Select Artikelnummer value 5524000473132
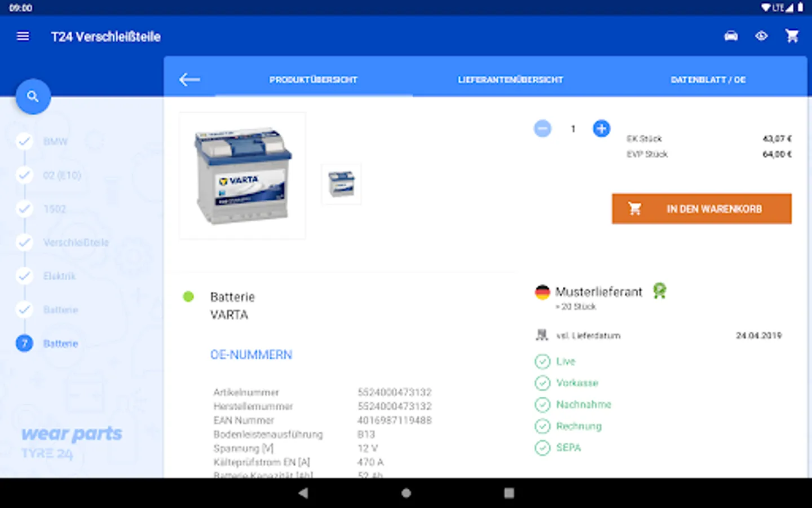The image size is (812, 508). (x=394, y=392)
